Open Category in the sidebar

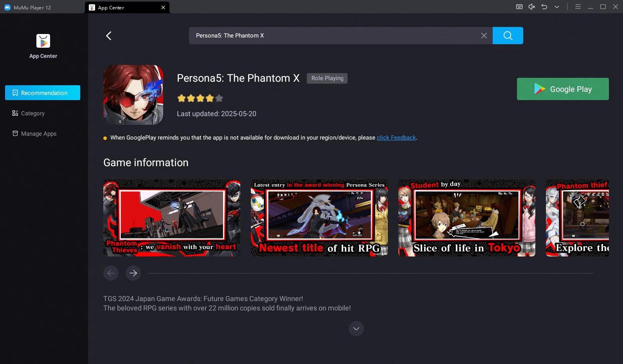click(43, 113)
